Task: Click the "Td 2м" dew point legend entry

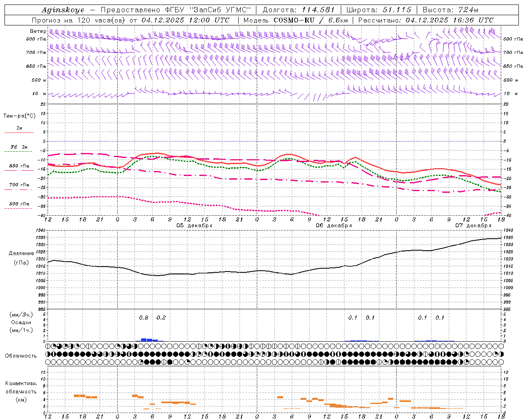Action: click(19, 147)
